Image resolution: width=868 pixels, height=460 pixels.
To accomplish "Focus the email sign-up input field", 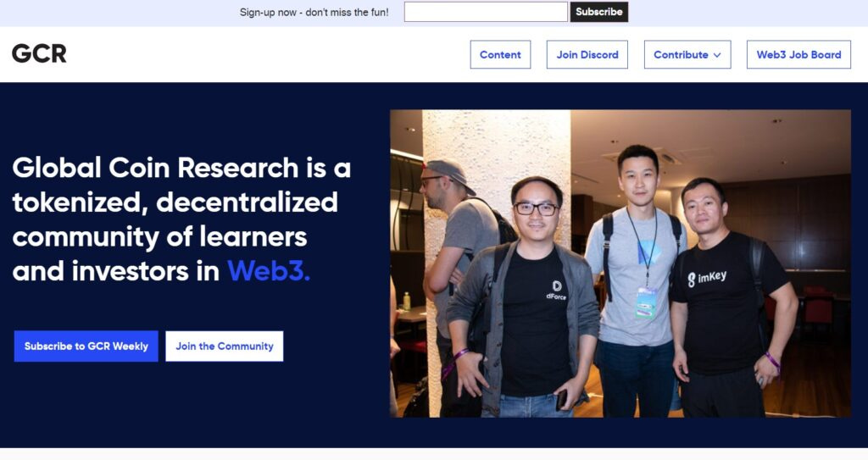I will coord(486,12).
